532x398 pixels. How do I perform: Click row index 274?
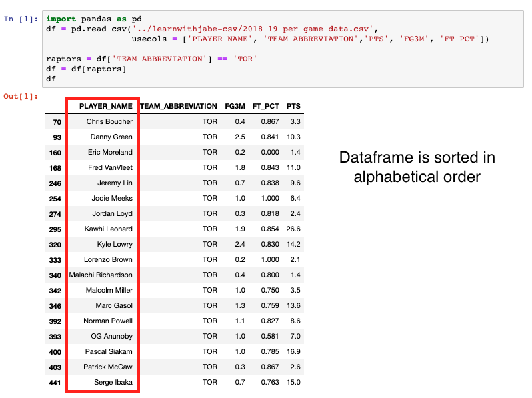pyautogui.click(x=55, y=214)
